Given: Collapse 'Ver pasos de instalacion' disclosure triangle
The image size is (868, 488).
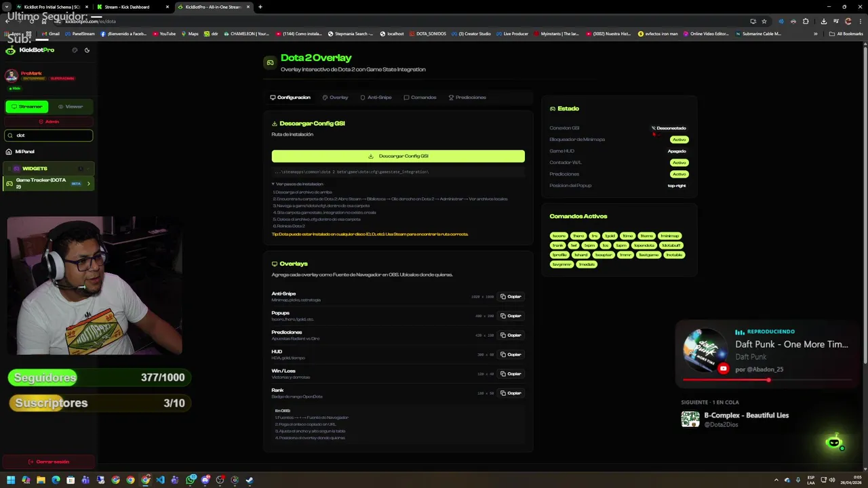Looking at the screenshot, I should point(273,184).
